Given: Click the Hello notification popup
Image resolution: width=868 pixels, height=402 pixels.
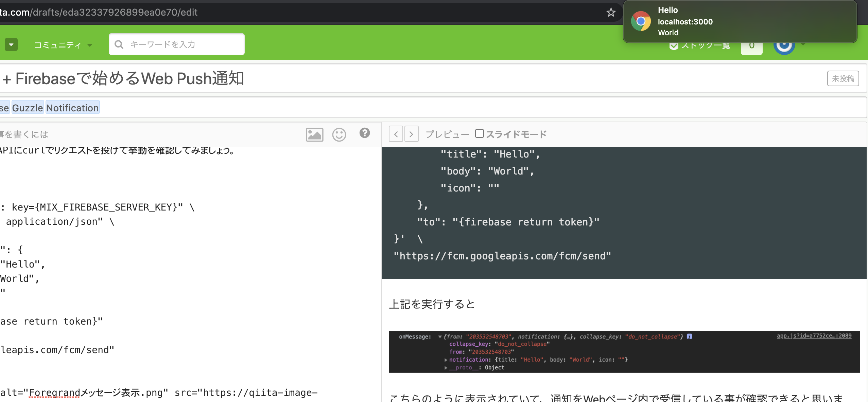Looking at the screenshot, I should (x=740, y=21).
